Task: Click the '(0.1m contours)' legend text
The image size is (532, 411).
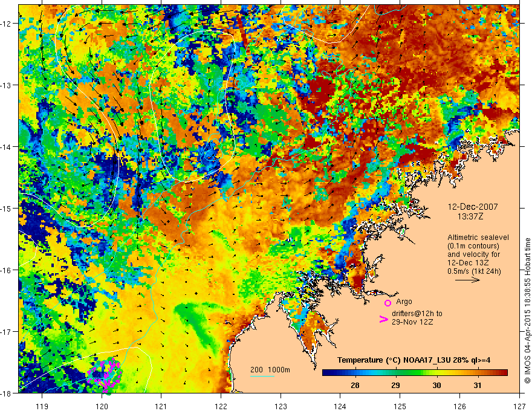Action: pos(473,246)
